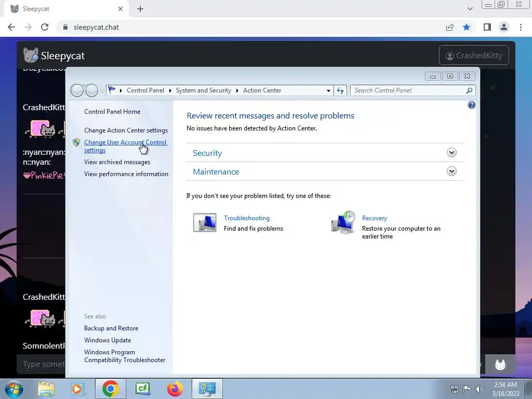Click the Sleepycat cat send button
This screenshot has height=399, width=532.
[500, 364]
